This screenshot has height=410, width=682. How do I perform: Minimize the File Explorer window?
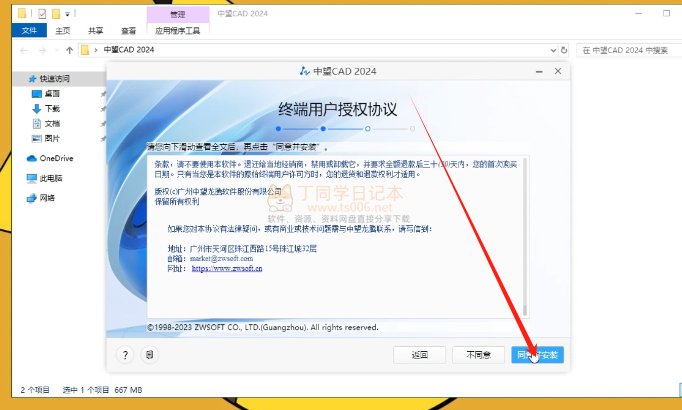point(639,13)
